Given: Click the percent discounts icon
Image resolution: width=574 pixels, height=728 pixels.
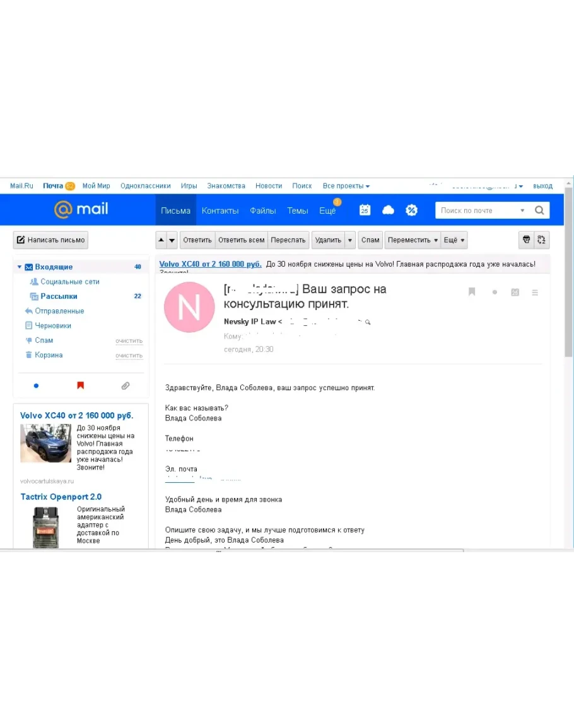Looking at the screenshot, I should (x=412, y=210).
